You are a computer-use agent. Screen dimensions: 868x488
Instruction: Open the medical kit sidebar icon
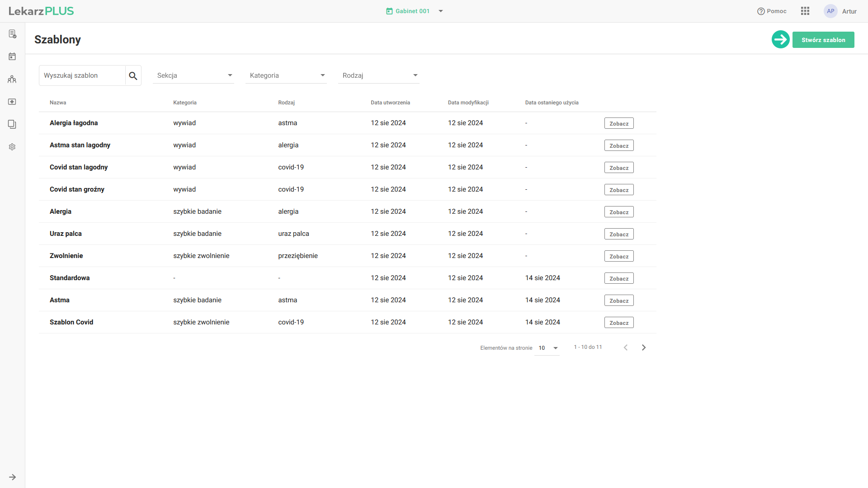pyautogui.click(x=12, y=102)
